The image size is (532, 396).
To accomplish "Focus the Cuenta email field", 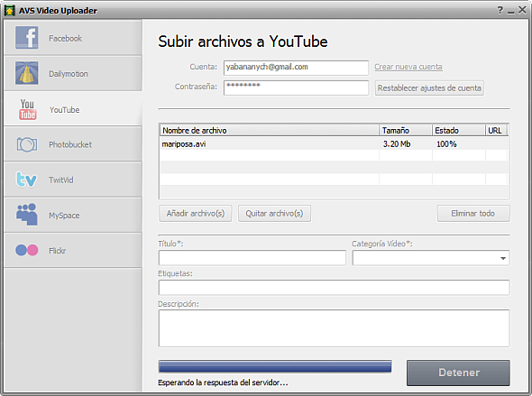I will click(x=296, y=68).
